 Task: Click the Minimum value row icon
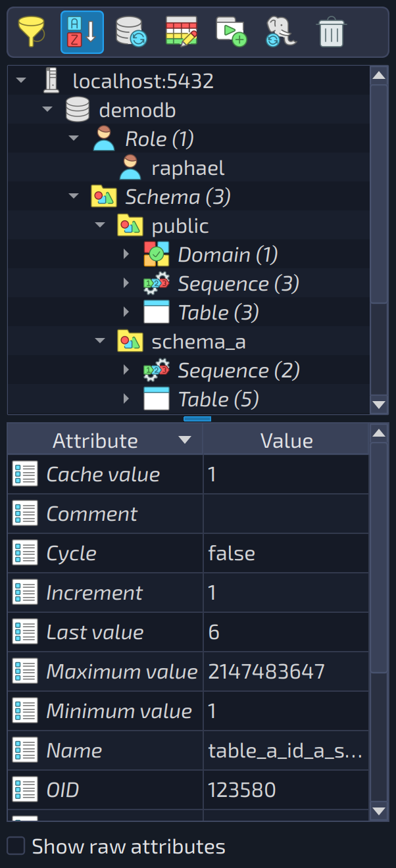[x=26, y=711]
